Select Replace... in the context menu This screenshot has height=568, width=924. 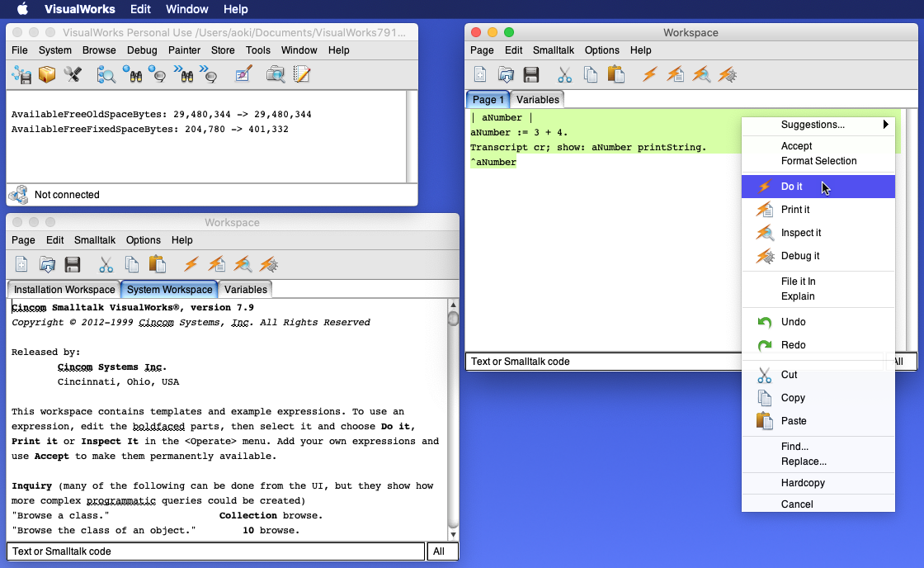point(818,461)
